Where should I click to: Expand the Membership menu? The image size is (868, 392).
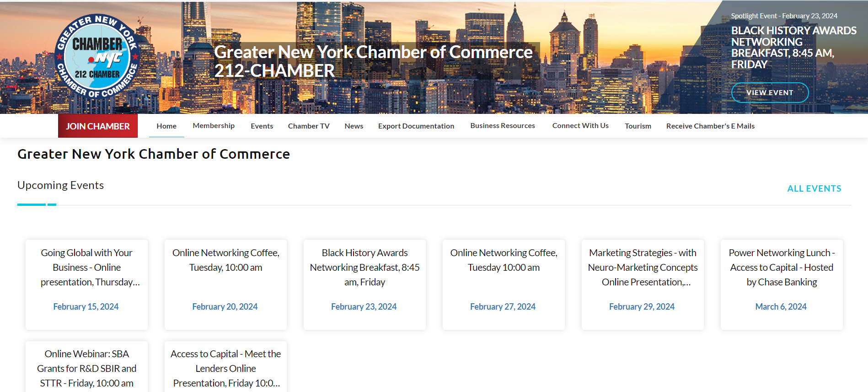coord(214,126)
